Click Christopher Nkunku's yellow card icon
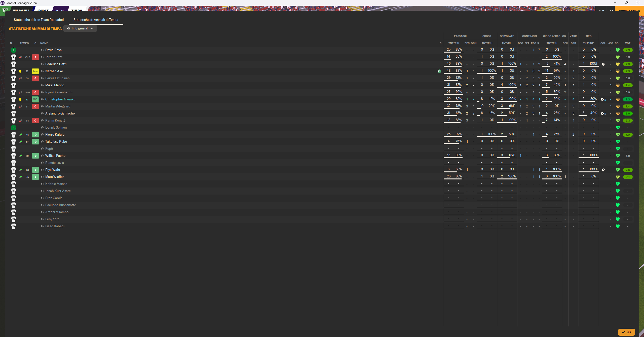Screen dimensions: 644x337 [x=20, y=99]
